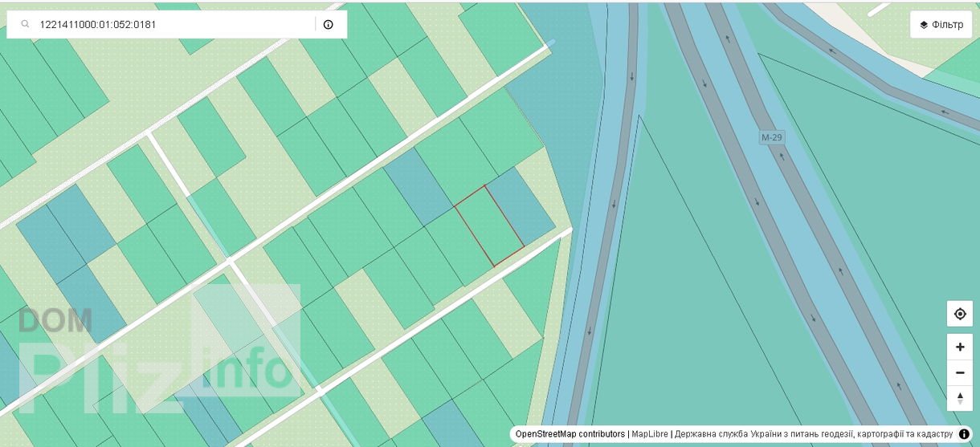Screen dimensions: 980x447
Task: Open the OpenStreetMap contributors link
Action: pos(570,434)
